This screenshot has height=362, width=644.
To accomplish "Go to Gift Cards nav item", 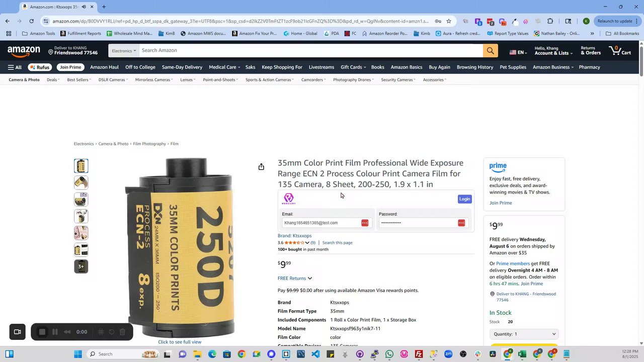I will coord(353,67).
